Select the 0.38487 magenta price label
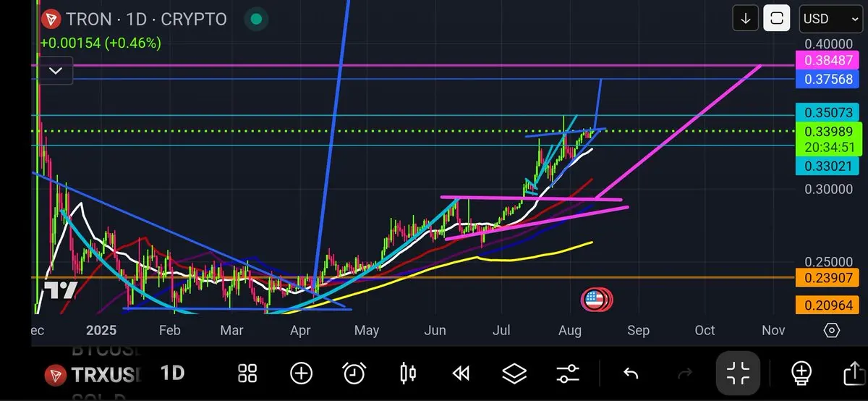The image size is (868, 401). coord(827,61)
